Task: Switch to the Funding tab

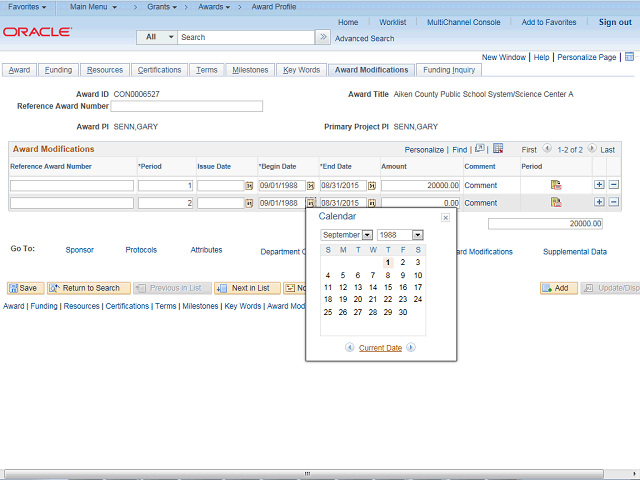Action: [x=58, y=70]
